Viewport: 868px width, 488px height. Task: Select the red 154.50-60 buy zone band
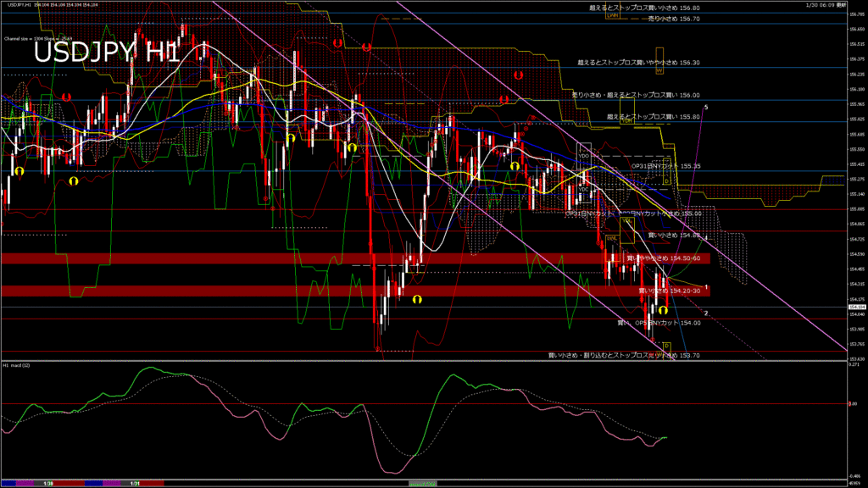pos(339,258)
